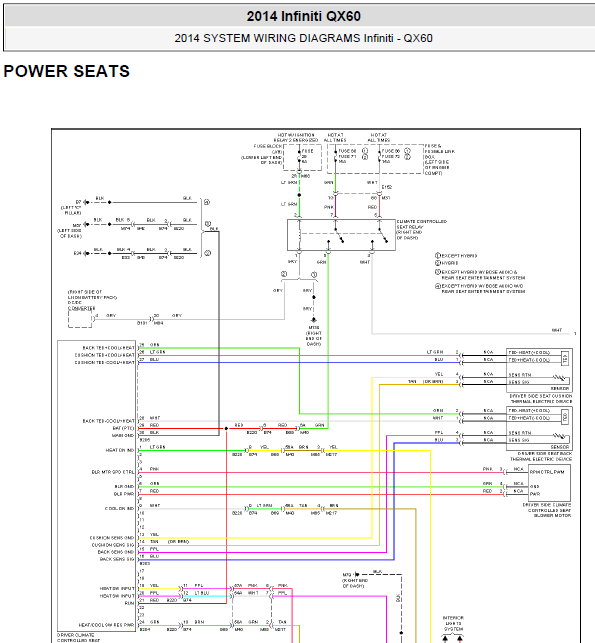
Task: Click the "POWER SEATS" heading
Action: [66, 71]
